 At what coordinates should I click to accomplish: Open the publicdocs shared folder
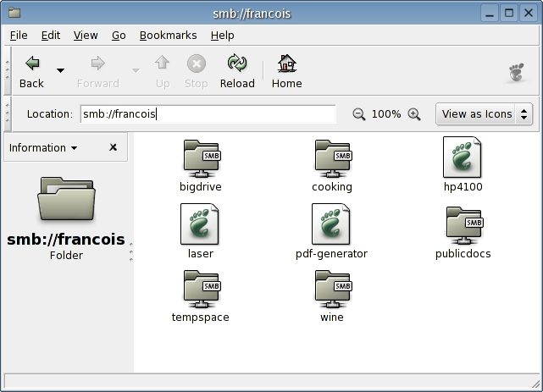point(463,225)
